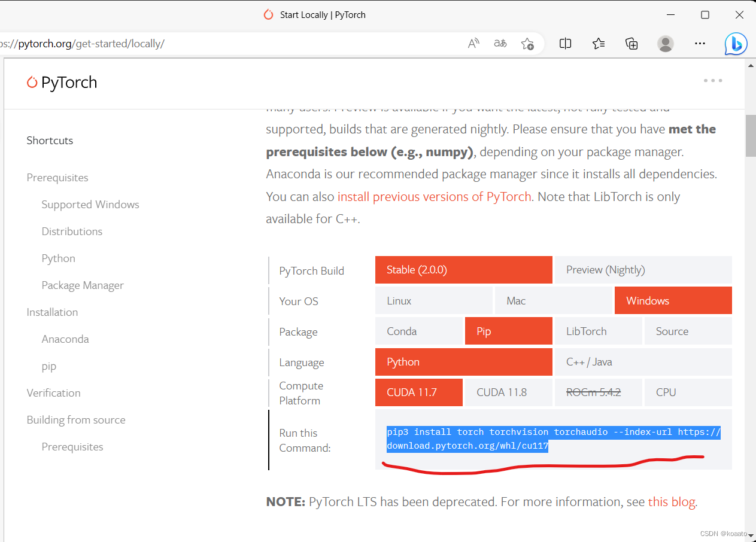Click the scrollbar down arrow

pyautogui.click(x=750, y=535)
